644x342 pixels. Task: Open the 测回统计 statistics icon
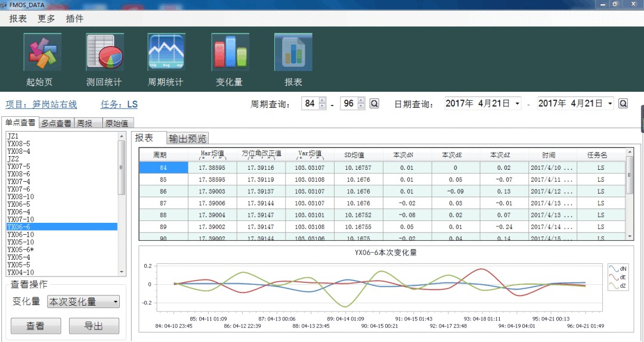pyautogui.click(x=104, y=53)
